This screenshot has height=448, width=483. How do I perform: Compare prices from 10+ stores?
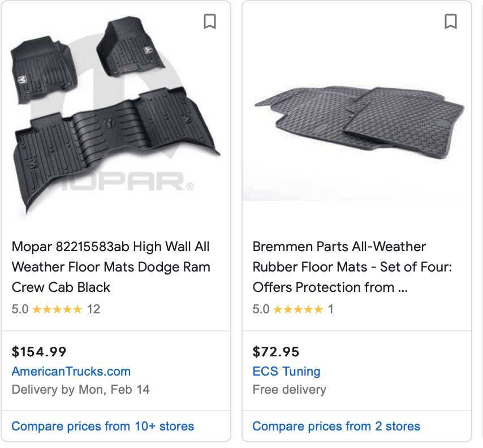103,426
